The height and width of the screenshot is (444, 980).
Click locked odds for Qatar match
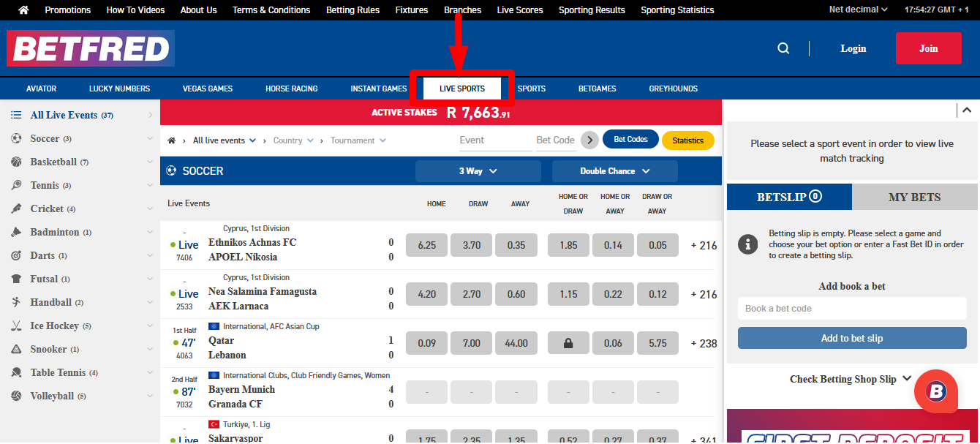570,343
